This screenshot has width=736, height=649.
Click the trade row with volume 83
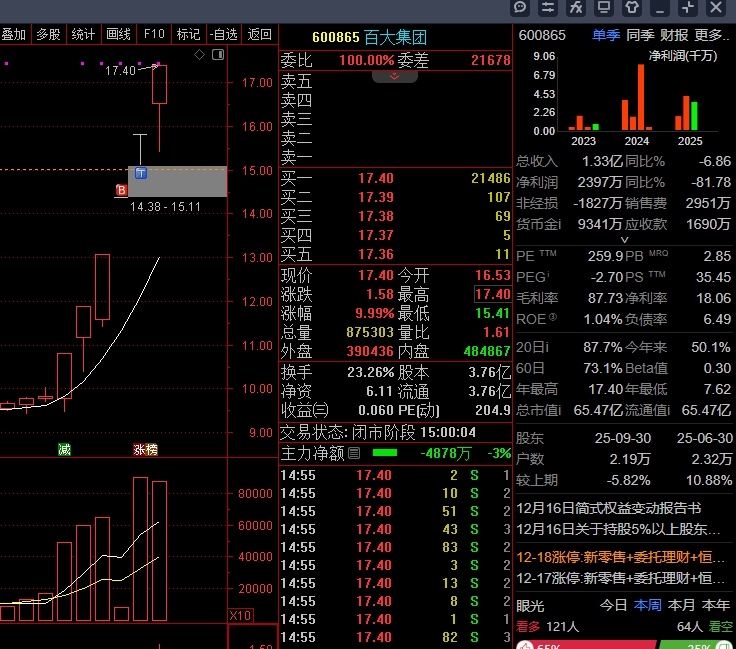[x=395, y=547]
